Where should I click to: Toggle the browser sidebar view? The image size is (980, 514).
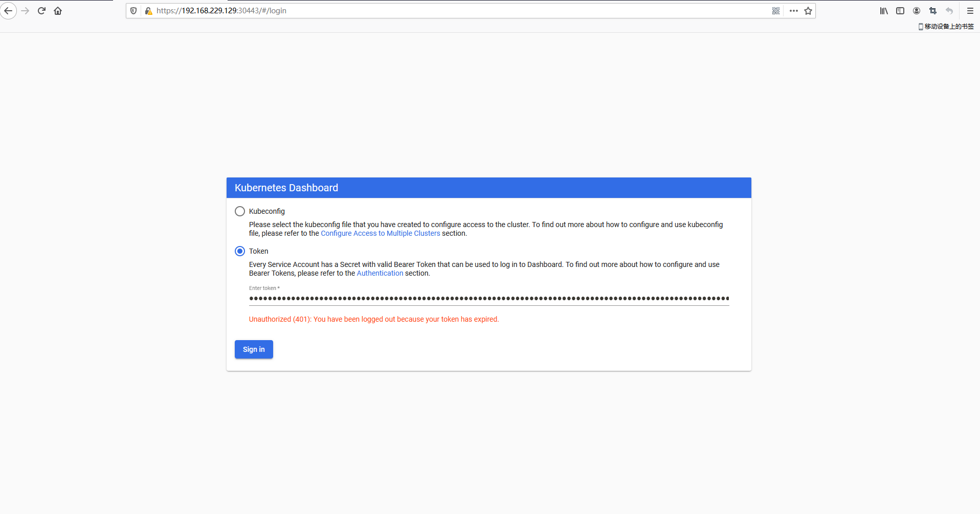tap(900, 11)
